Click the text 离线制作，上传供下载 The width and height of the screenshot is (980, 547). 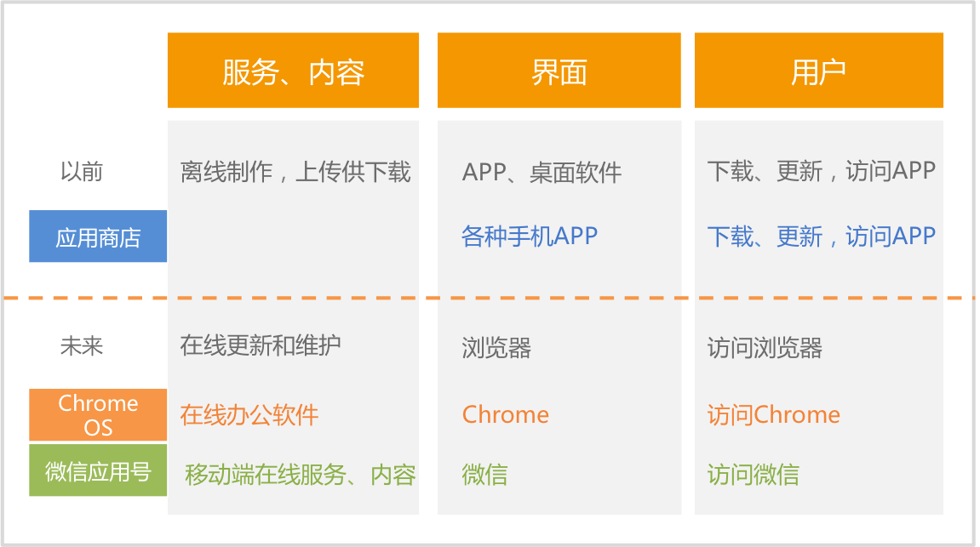pyautogui.click(x=295, y=172)
